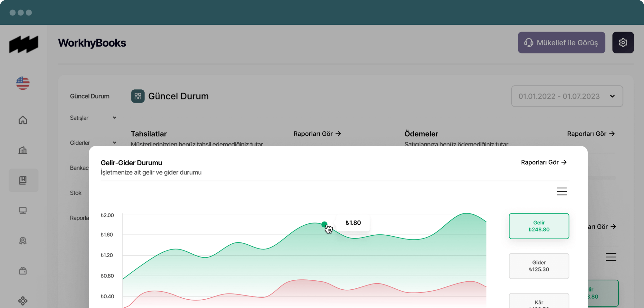
Task: Open the Gelir-Gider chart hamburger menu
Action: pyautogui.click(x=562, y=191)
